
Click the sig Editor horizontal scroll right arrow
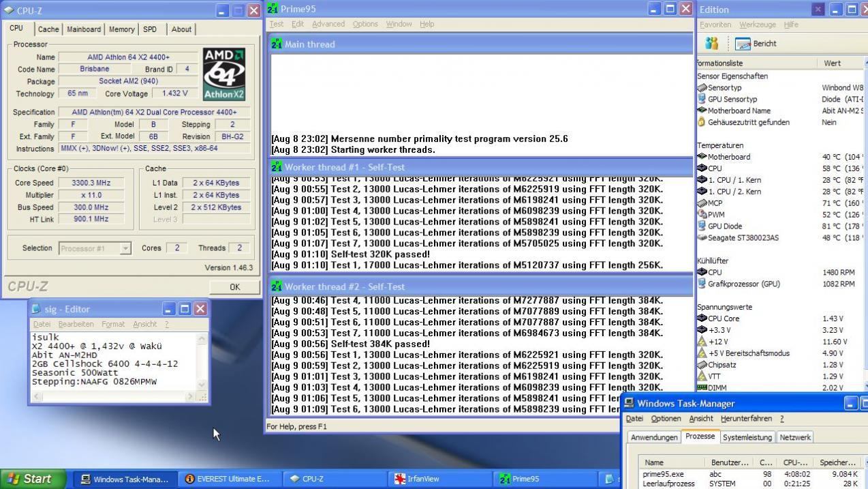(x=191, y=397)
